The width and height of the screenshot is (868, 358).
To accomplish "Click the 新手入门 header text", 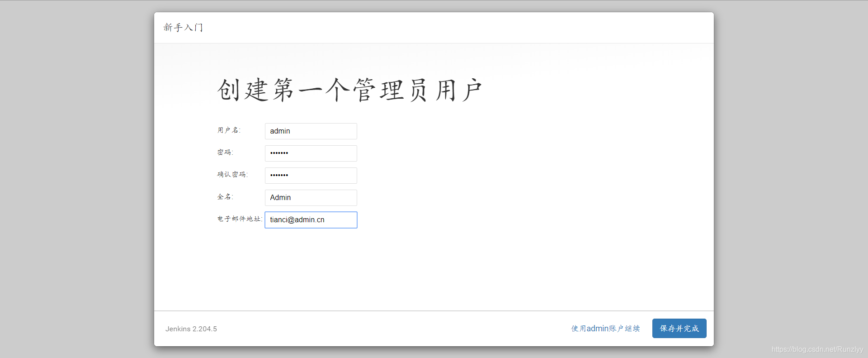I will point(183,28).
